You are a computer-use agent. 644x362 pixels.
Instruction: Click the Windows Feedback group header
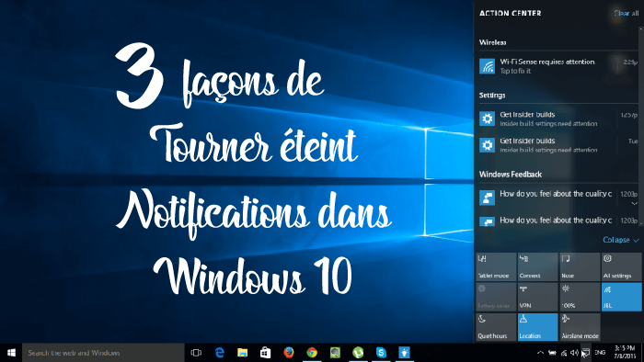510,175
